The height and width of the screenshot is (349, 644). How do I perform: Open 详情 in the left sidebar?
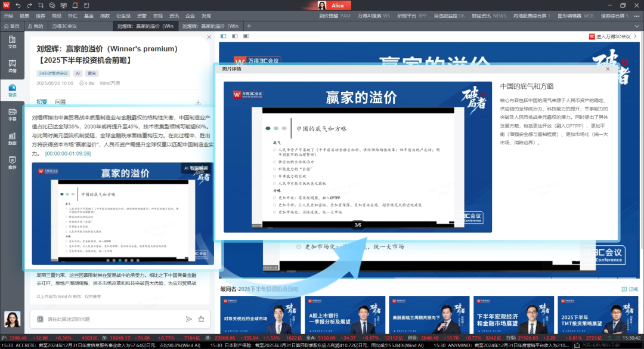[13, 66]
